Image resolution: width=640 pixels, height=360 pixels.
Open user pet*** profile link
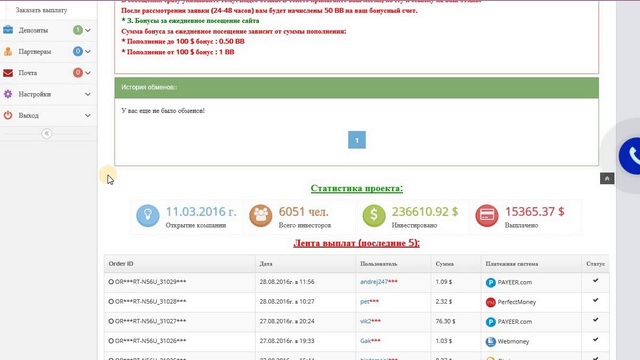click(x=369, y=302)
